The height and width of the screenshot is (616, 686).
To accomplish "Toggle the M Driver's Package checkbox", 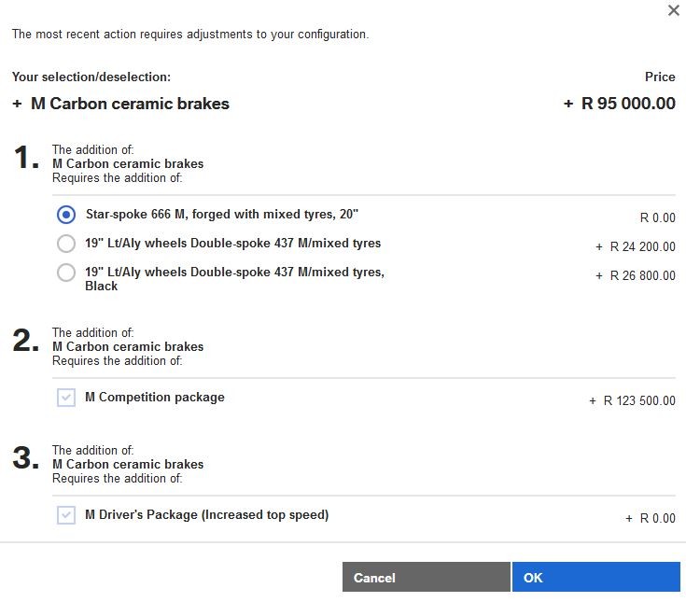I will [66, 515].
